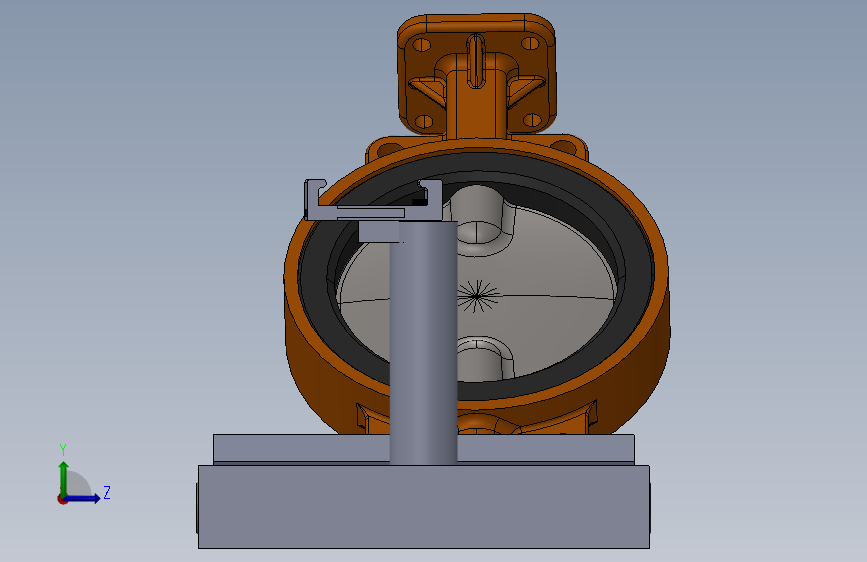The width and height of the screenshot is (867, 562).
Task: Click the blue Z axis arrow of the triad
Action: [84, 498]
